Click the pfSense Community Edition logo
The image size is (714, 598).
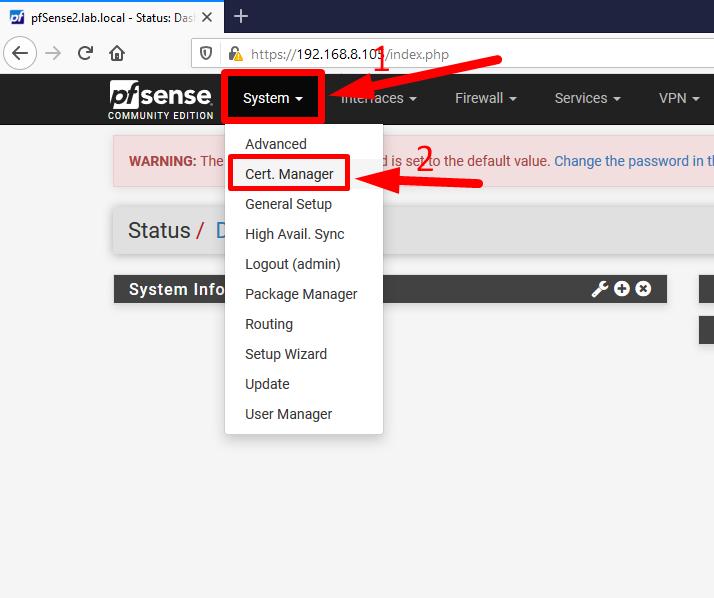161,100
